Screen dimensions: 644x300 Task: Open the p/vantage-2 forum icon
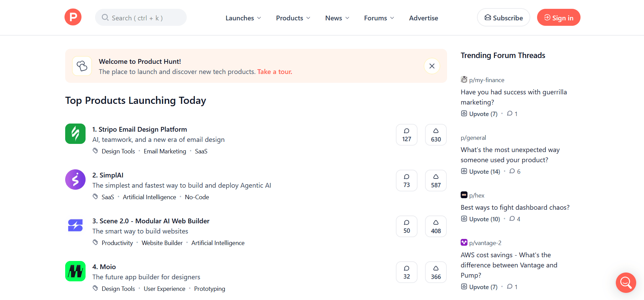pyautogui.click(x=464, y=243)
